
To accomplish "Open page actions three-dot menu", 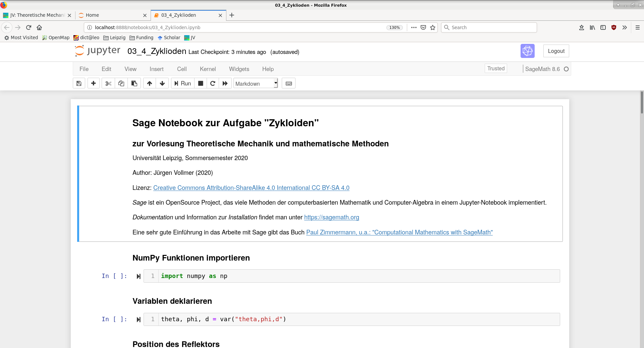I will pos(414,27).
